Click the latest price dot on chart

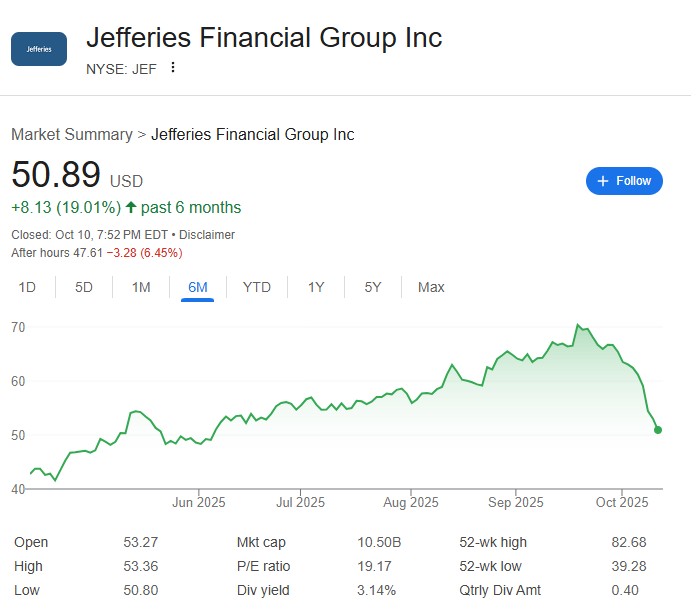pyautogui.click(x=658, y=430)
